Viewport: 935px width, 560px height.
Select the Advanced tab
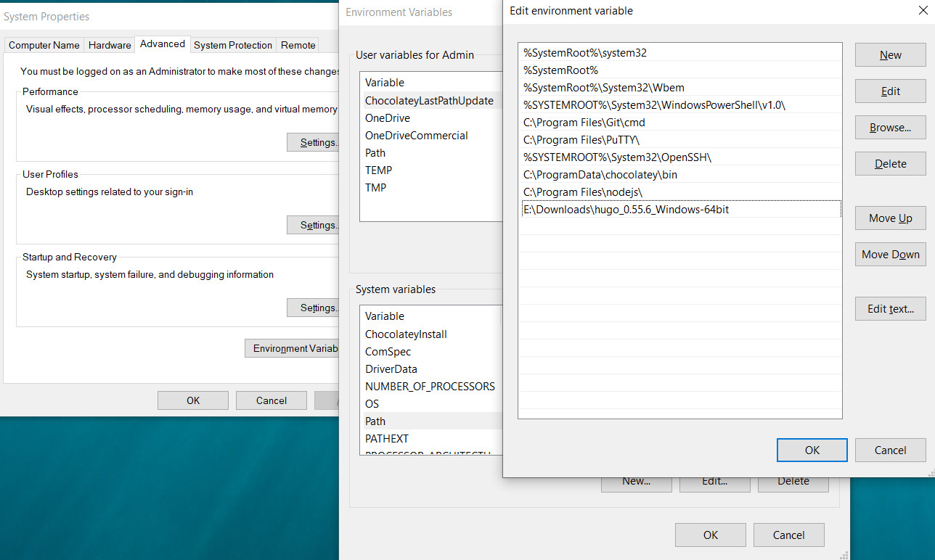pyautogui.click(x=163, y=44)
